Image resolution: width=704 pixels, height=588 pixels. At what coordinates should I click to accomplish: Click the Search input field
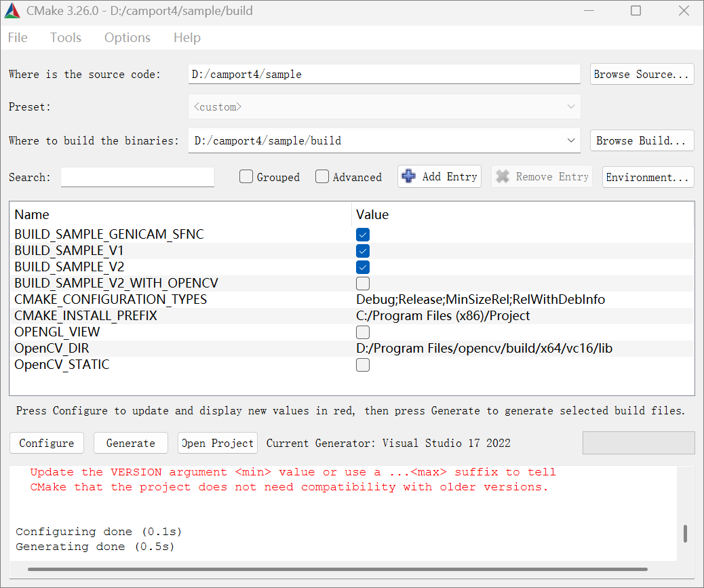point(138,177)
